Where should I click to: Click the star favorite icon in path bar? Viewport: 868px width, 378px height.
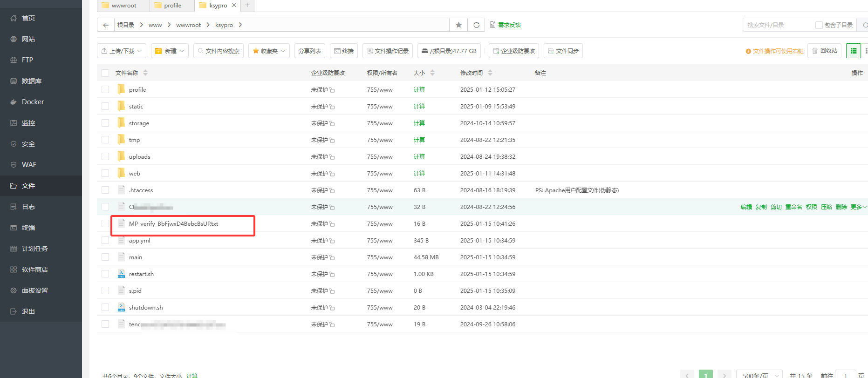click(x=458, y=25)
